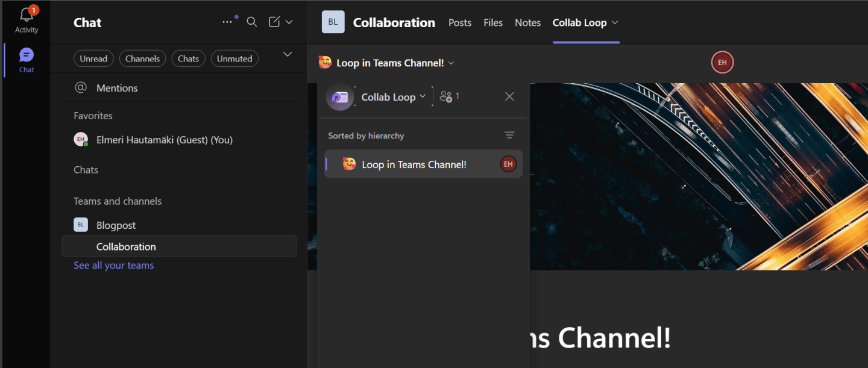Image resolution: width=868 pixels, height=368 pixels.
Task: Switch to the Notes tab
Action: pos(527,22)
